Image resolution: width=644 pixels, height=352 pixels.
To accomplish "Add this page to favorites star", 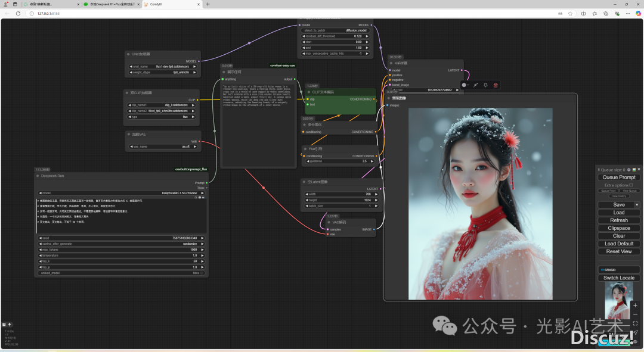I will [570, 14].
